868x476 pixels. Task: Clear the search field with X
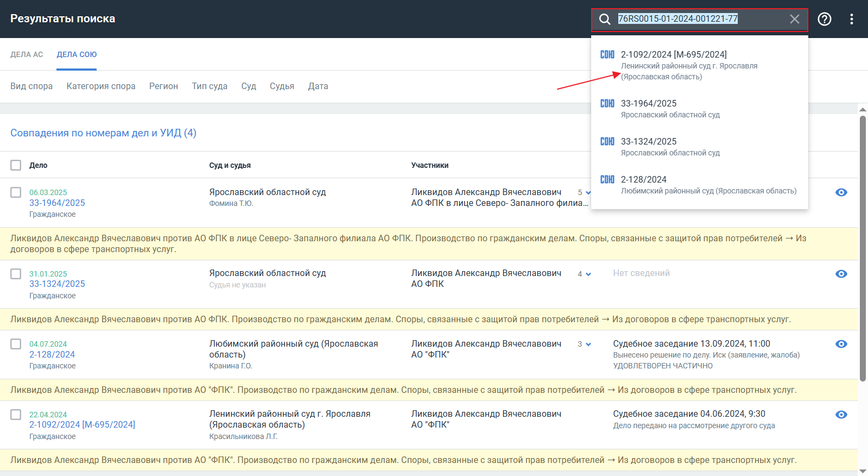pos(794,20)
